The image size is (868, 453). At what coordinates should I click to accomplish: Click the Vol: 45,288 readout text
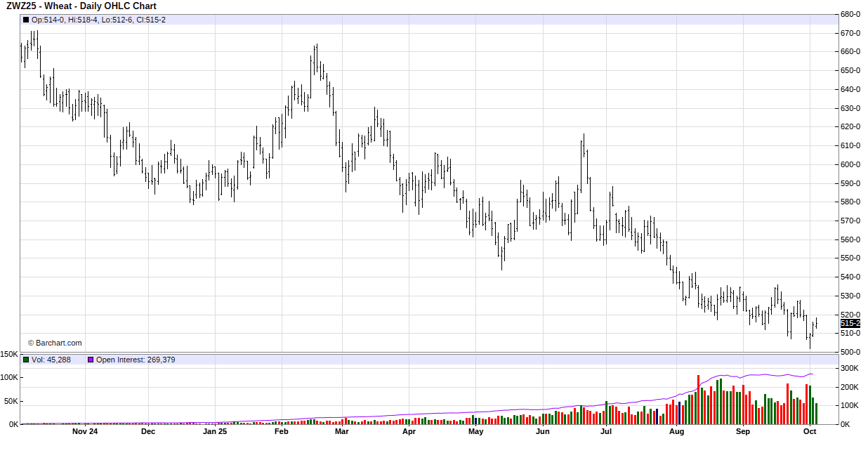tap(51, 360)
